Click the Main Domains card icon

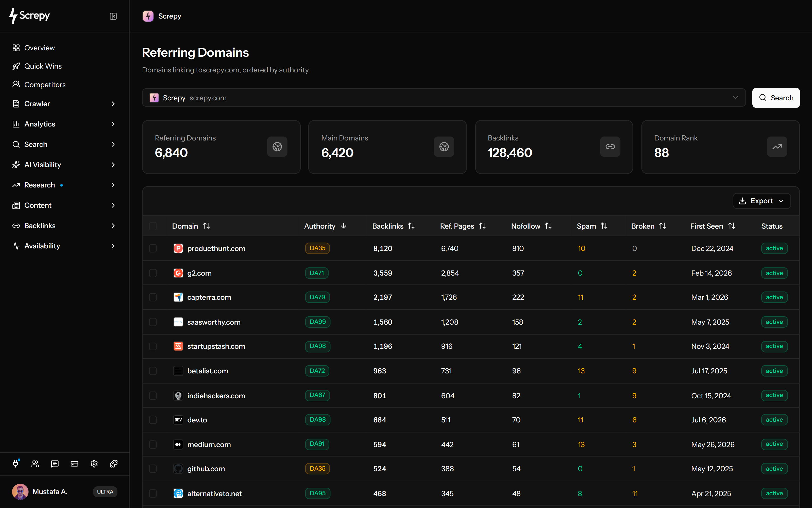click(x=444, y=147)
